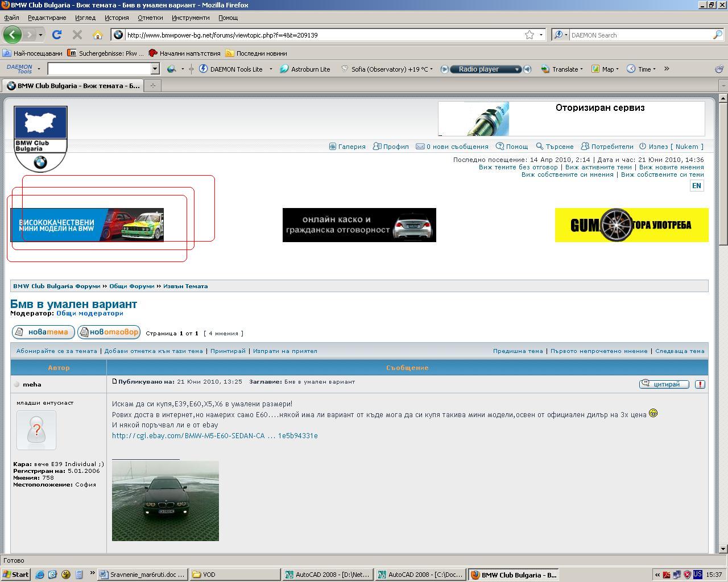
Task: Bookmark page with the star icon
Action: pyautogui.click(x=530, y=35)
